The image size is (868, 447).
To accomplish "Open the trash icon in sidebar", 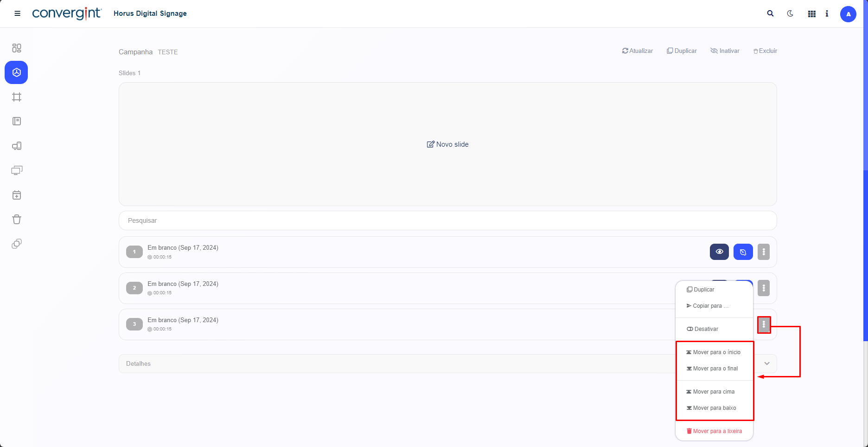I will point(17,220).
